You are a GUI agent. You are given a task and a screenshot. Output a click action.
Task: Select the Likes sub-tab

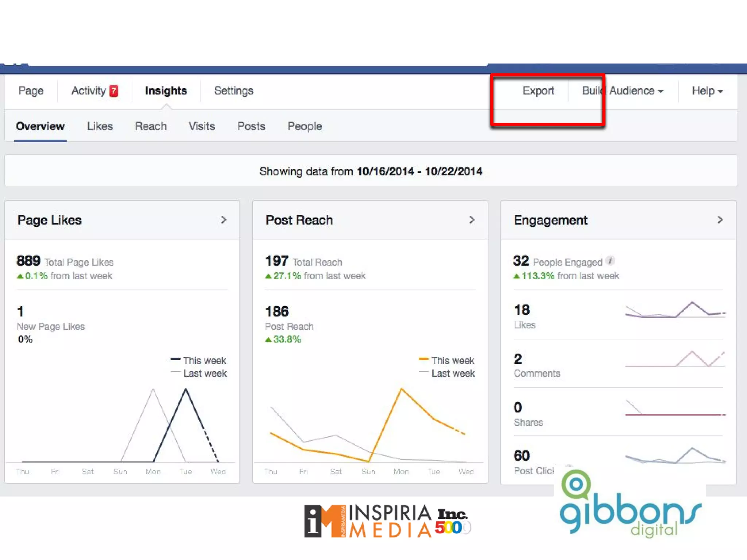point(100,127)
